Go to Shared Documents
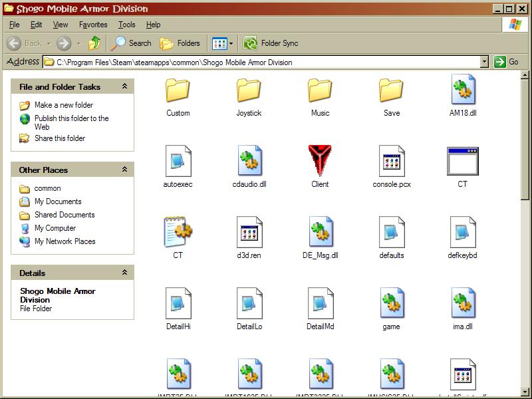The height and width of the screenshot is (399, 532). click(x=57, y=215)
